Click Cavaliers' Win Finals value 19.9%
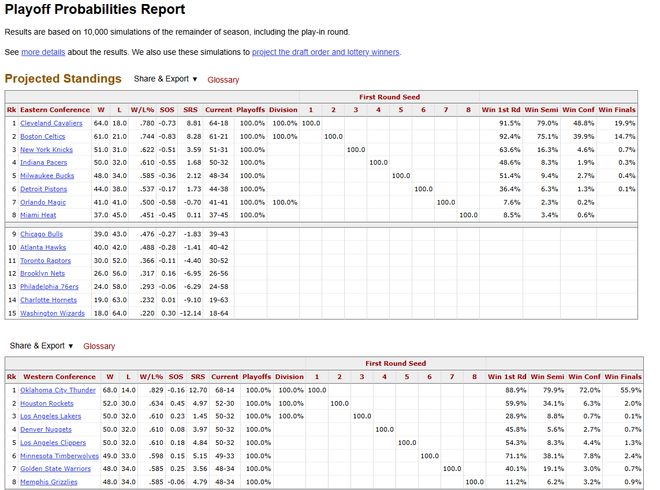This screenshot has height=490, width=660. pyautogui.click(x=625, y=123)
